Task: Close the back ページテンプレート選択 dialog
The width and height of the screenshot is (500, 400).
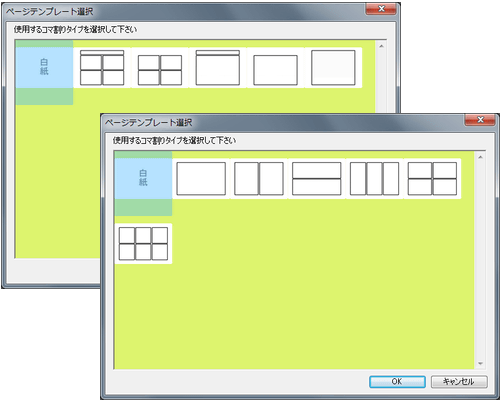Action: pos(381,9)
